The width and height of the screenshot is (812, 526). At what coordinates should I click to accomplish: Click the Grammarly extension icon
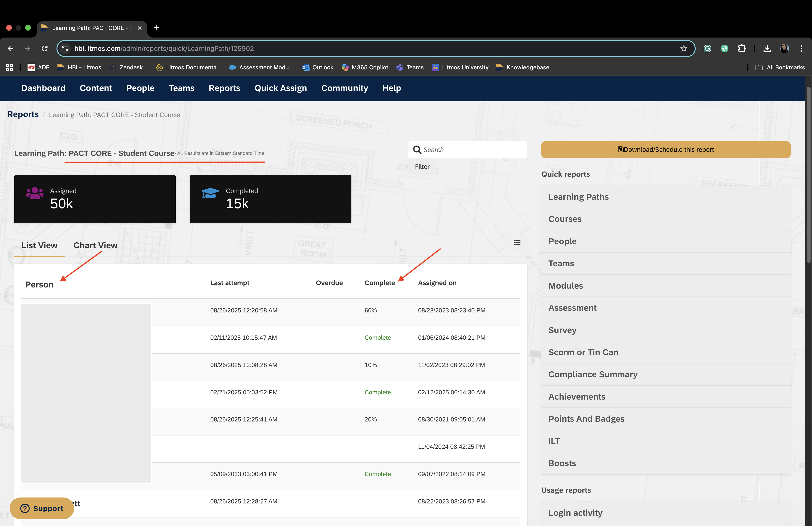click(x=707, y=48)
